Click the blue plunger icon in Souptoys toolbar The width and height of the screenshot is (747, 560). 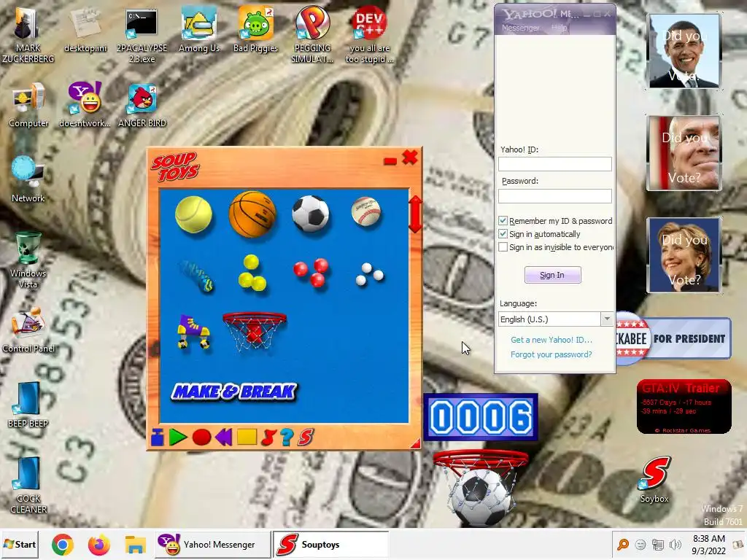pos(158,437)
